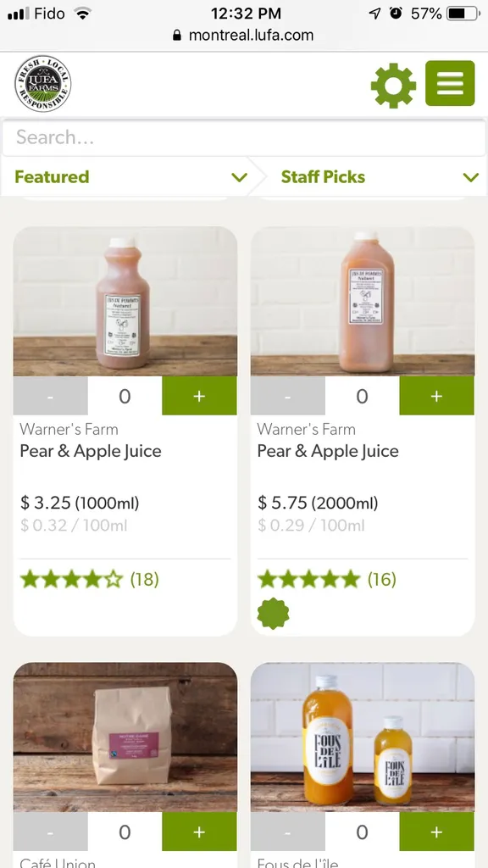Expand the Featured chevron arrow

pyautogui.click(x=240, y=177)
